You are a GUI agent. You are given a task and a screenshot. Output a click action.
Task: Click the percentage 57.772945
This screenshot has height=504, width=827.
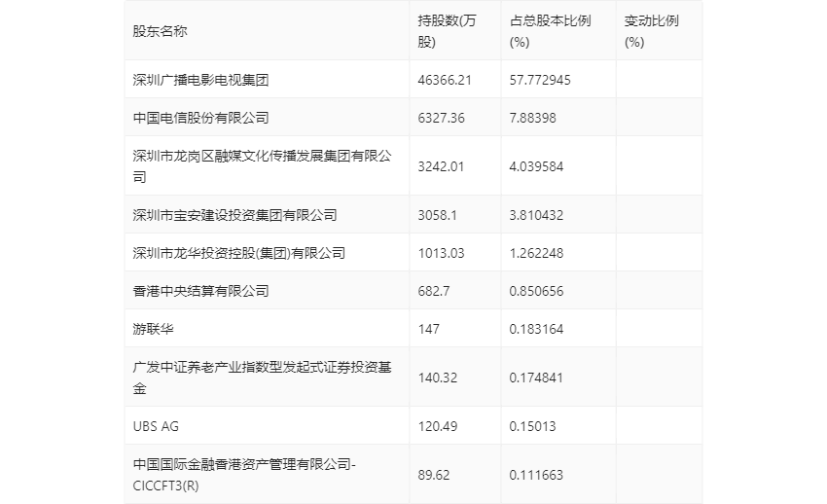click(x=540, y=80)
